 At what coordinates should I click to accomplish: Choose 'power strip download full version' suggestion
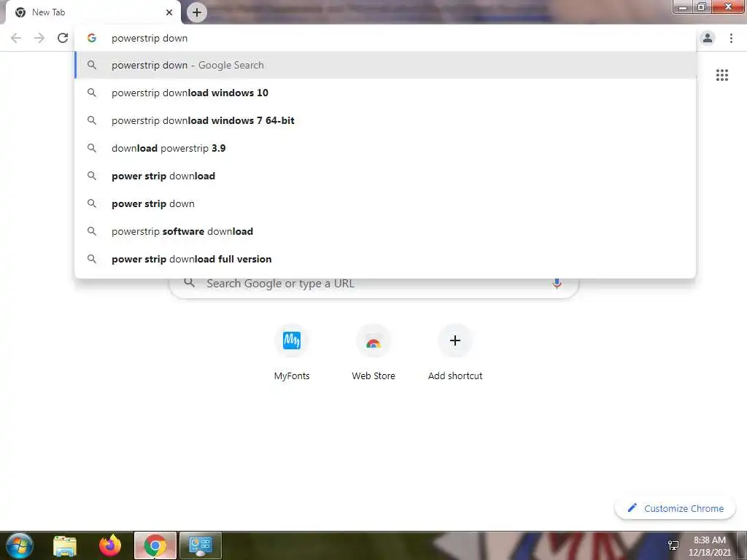tap(385, 259)
